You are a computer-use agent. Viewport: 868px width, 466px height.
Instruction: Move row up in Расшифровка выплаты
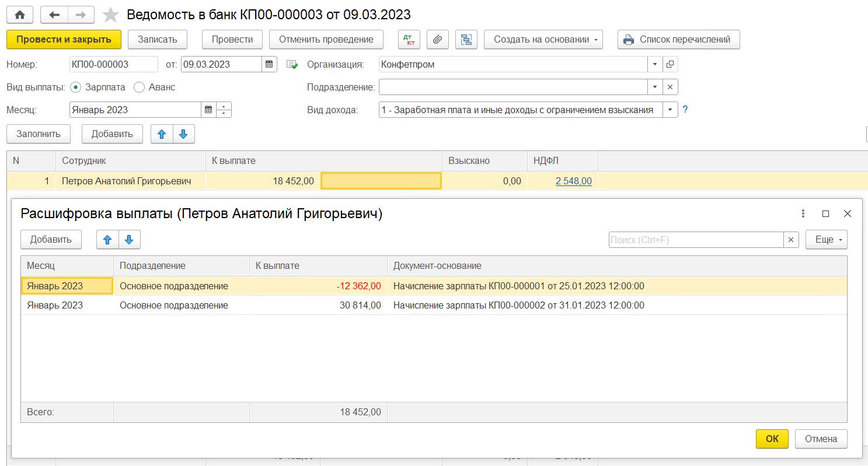coord(107,239)
